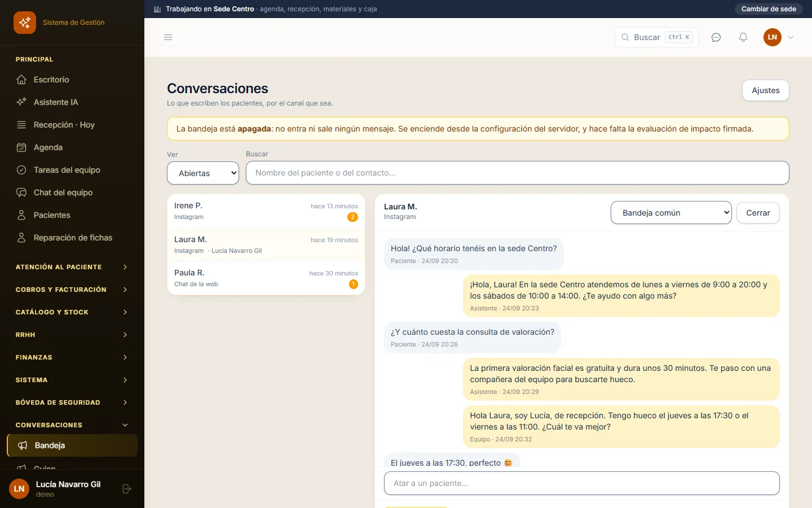The image size is (812, 508).
Task: Open the notifications bell icon
Action: [743, 37]
